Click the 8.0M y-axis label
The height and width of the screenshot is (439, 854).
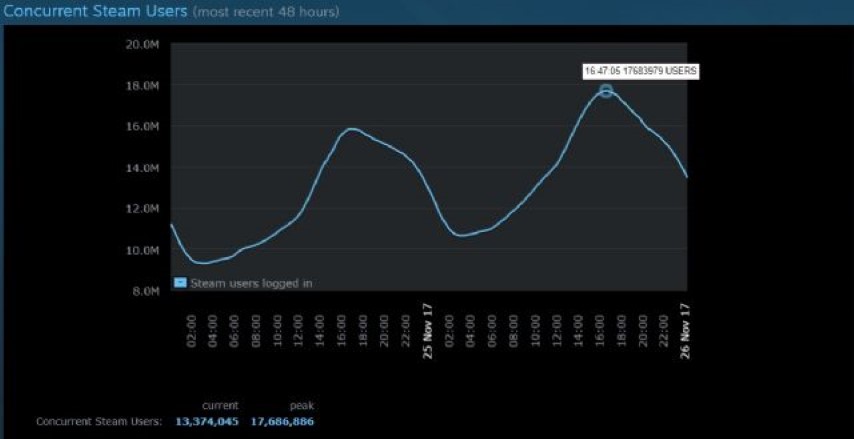(x=144, y=291)
